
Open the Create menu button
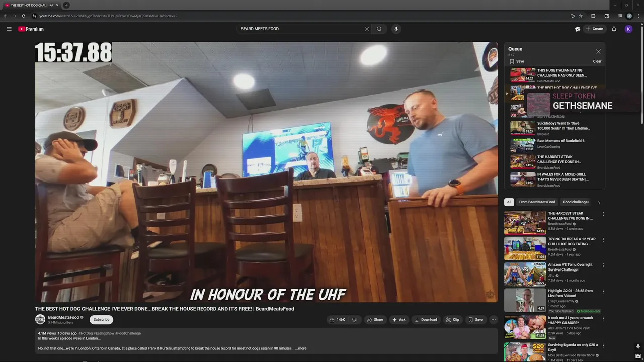[x=594, y=29]
